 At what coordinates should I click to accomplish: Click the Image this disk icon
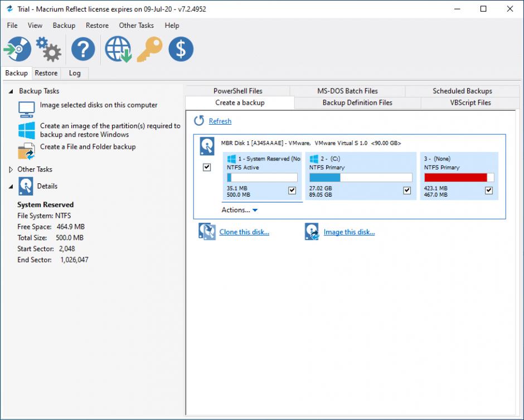coord(312,232)
